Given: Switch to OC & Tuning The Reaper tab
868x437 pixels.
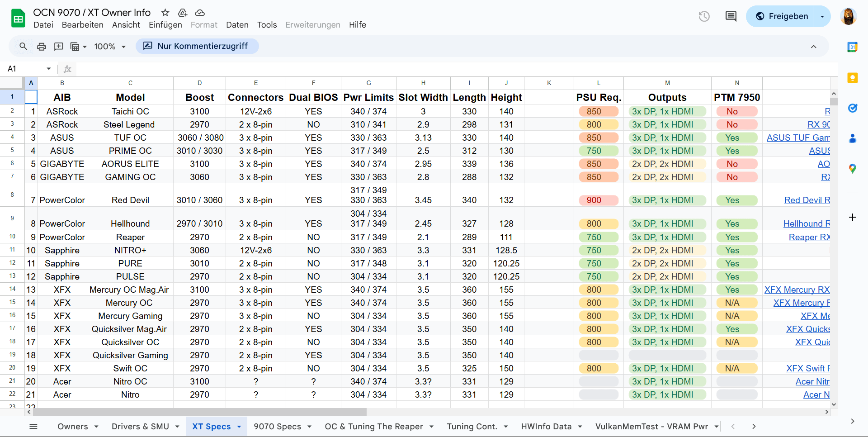Looking at the screenshot, I should click(x=374, y=427).
